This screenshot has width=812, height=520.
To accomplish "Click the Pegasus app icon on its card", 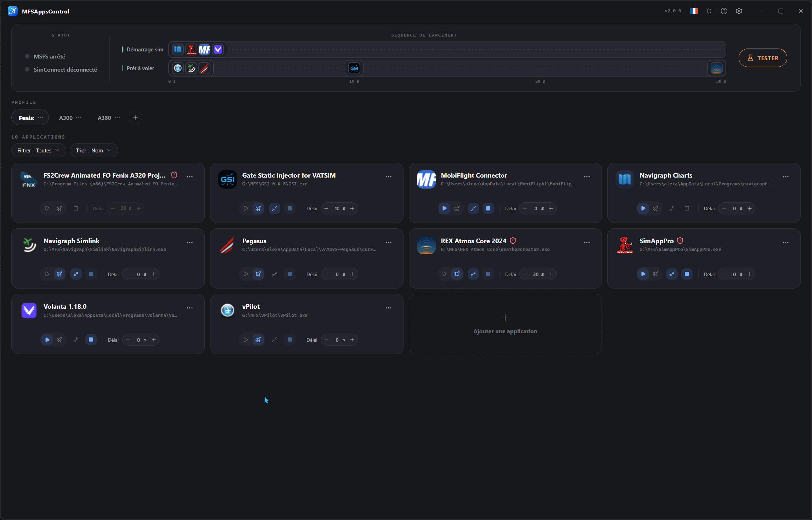I will pos(227,245).
